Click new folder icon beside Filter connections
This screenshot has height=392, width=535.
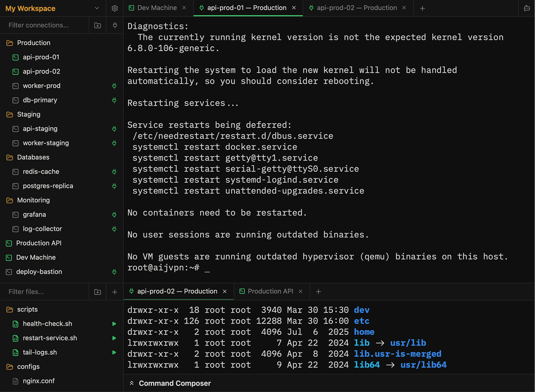click(x=98, y=25)
